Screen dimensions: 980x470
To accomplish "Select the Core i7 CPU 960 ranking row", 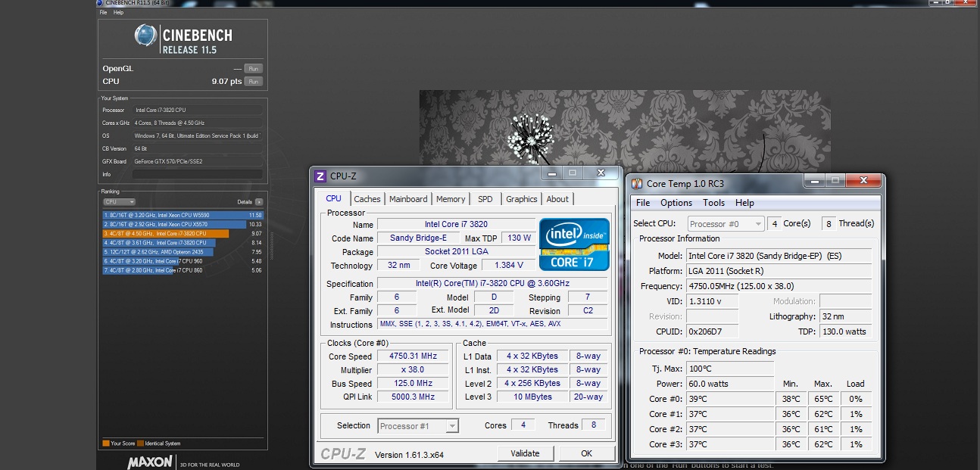I will point(183,260).
